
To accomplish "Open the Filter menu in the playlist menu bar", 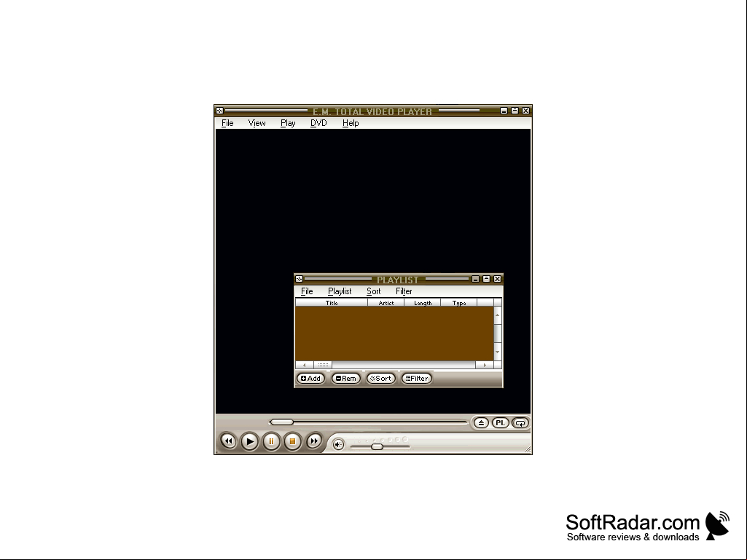I will pyautogui.click(x=404, y=291).
